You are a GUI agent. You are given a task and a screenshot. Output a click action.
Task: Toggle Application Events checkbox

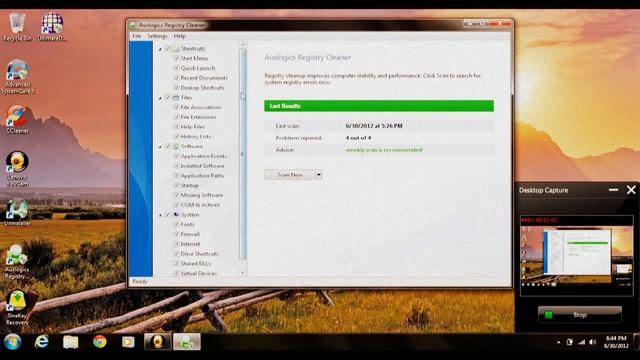177,156
